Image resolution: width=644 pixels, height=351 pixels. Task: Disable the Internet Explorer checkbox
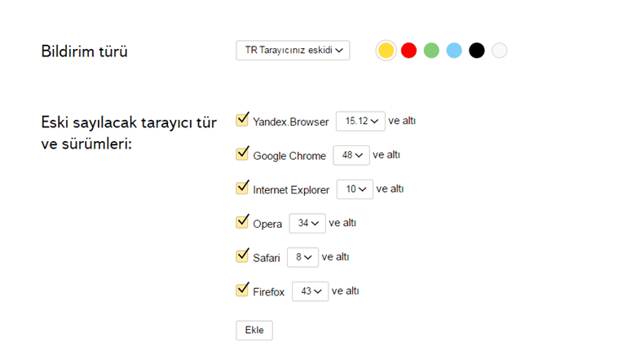242,189
